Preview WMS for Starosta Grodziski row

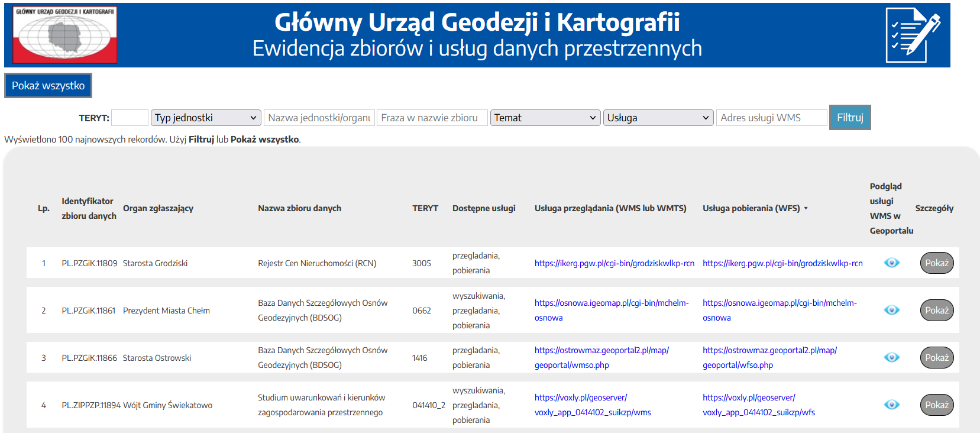pos(891,263)
